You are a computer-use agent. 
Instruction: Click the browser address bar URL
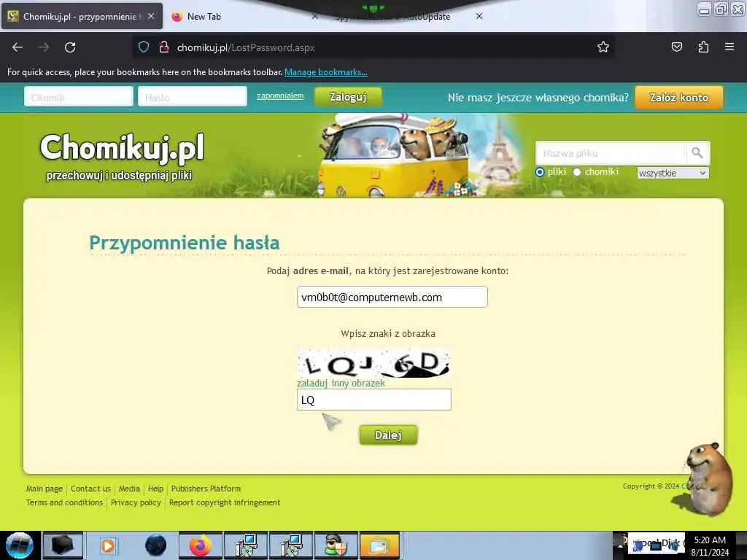245,47
